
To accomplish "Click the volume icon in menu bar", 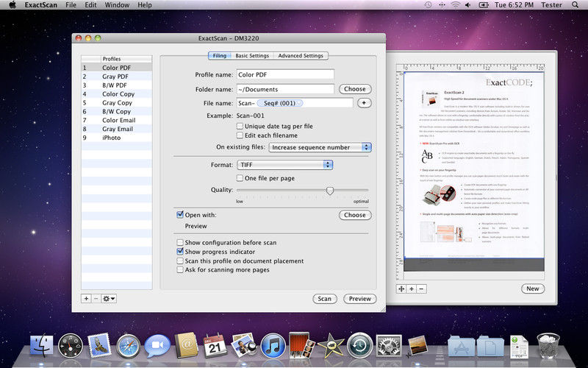I will pos(467,5).
